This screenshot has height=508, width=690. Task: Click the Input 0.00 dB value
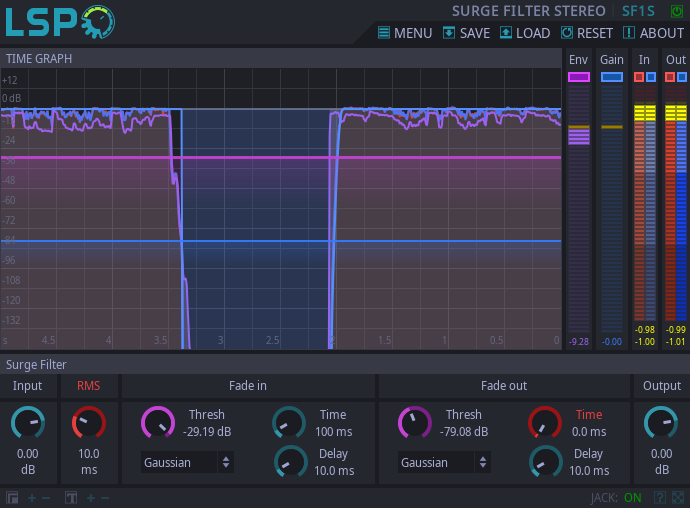[28, 461]
